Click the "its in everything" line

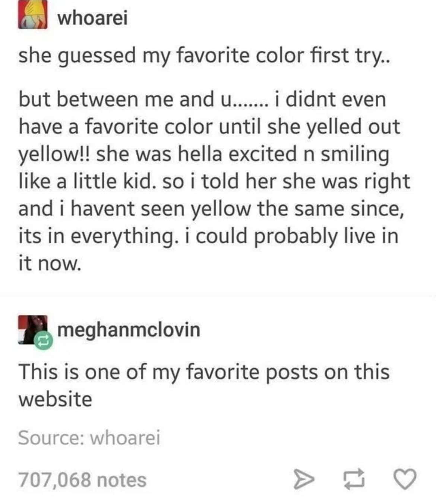(208, 236)
